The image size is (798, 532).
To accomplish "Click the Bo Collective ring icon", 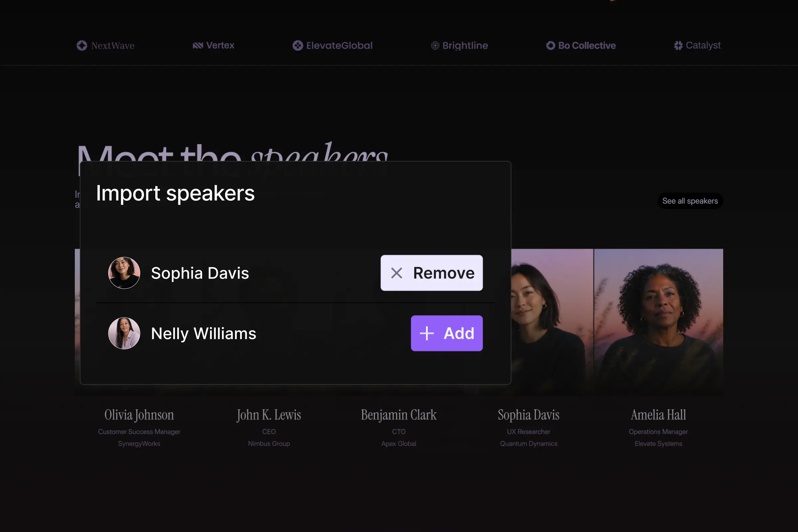I will [550, 46].
